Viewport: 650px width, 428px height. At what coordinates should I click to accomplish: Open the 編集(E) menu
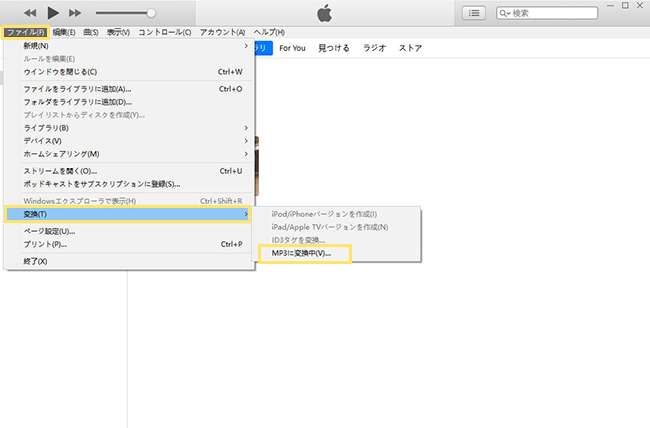coord(64,32)
